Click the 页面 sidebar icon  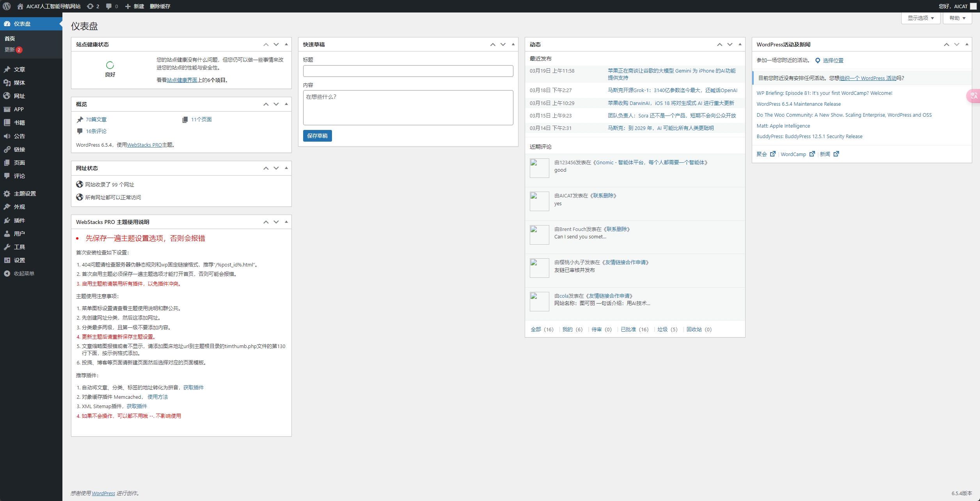7,163
